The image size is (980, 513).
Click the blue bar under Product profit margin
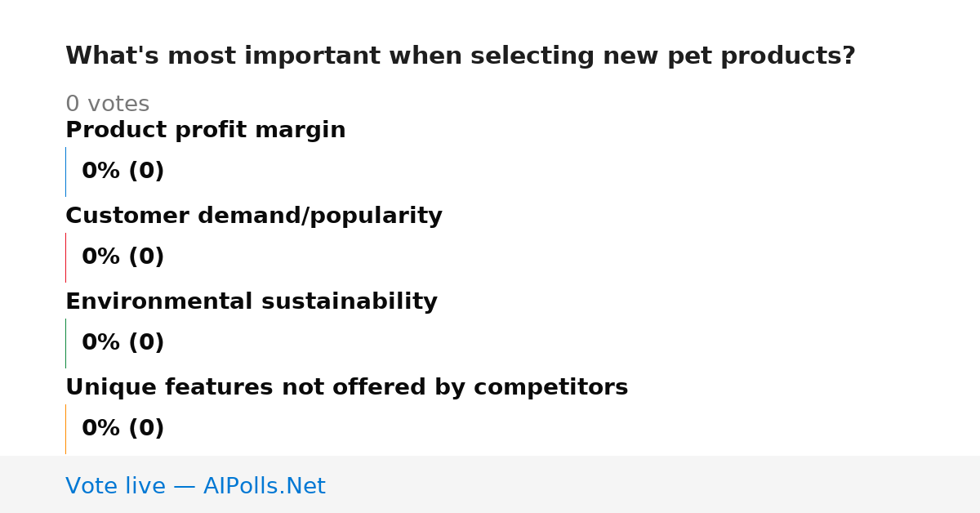[65, 172]
